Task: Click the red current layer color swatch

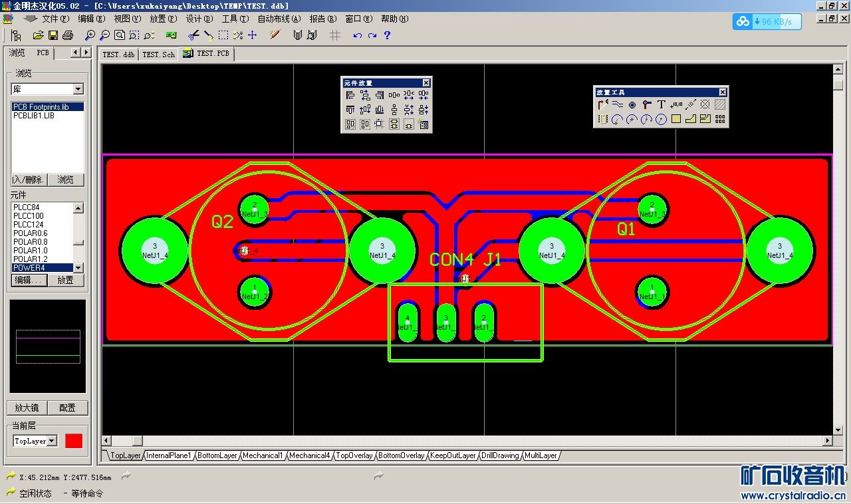Action: [74, 441]
